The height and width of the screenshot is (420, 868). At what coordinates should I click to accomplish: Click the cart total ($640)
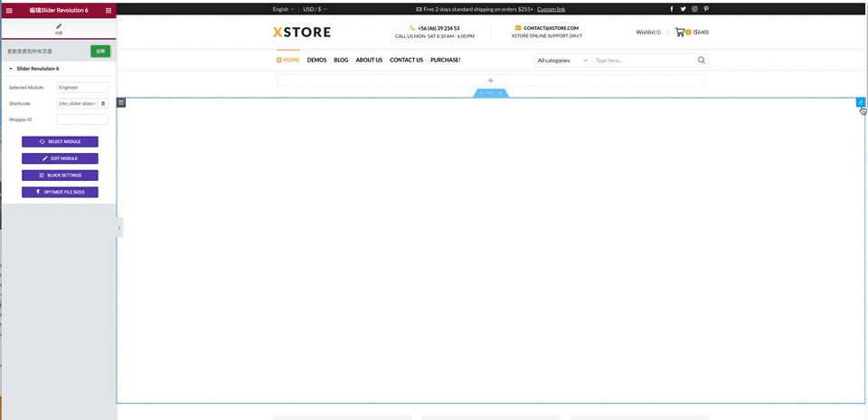pos(701,33)
